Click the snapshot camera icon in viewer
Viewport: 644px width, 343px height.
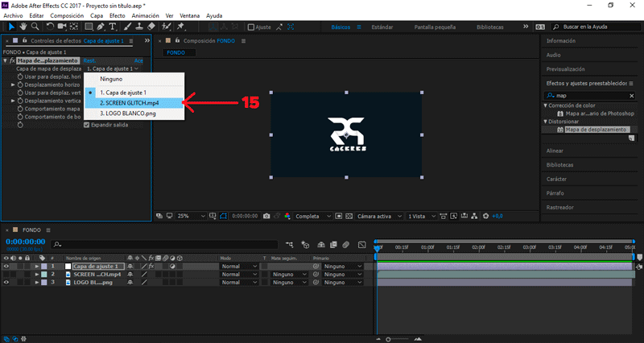point(266,216)
